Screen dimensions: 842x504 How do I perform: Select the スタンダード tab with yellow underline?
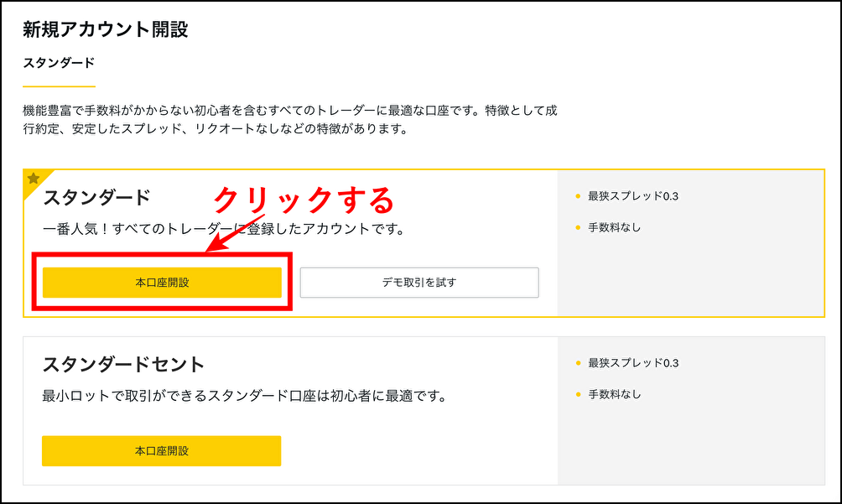[57, 62]
